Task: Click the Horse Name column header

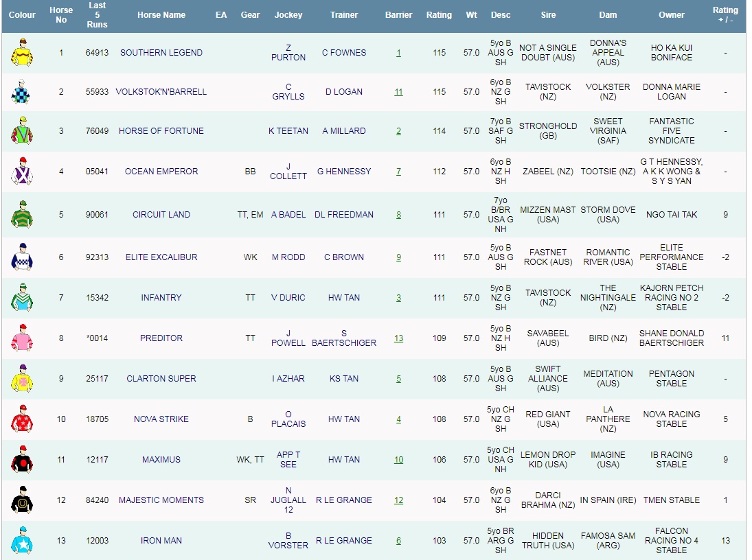Action: (161, 15)
